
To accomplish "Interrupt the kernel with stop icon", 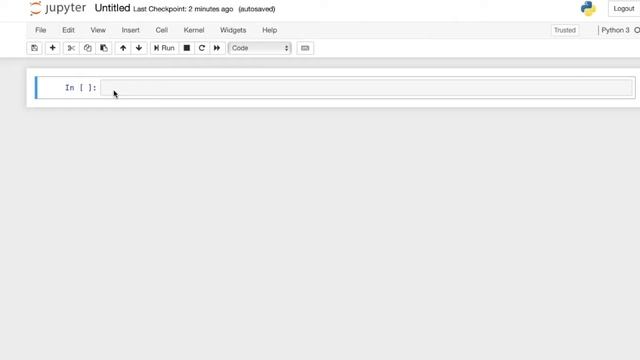I will coord(187,48).
